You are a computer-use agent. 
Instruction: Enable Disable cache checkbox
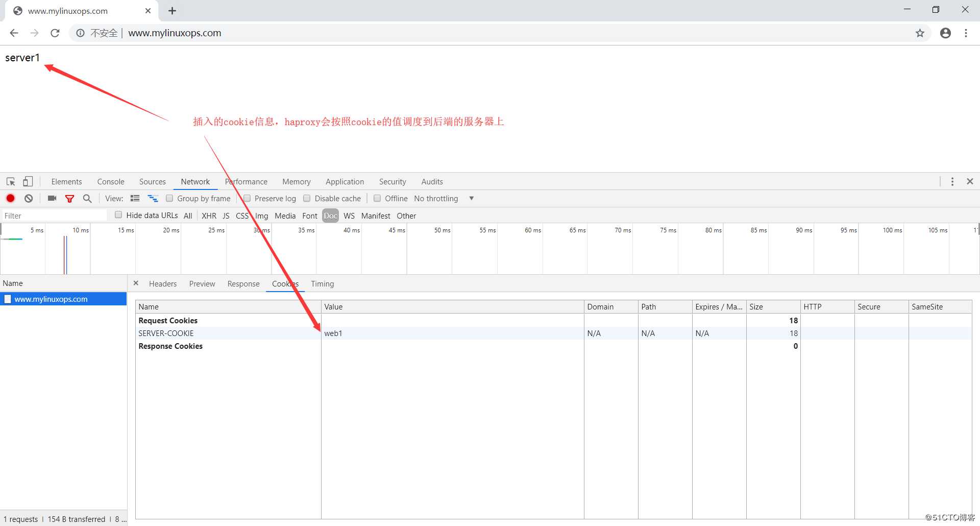[307, 199]
